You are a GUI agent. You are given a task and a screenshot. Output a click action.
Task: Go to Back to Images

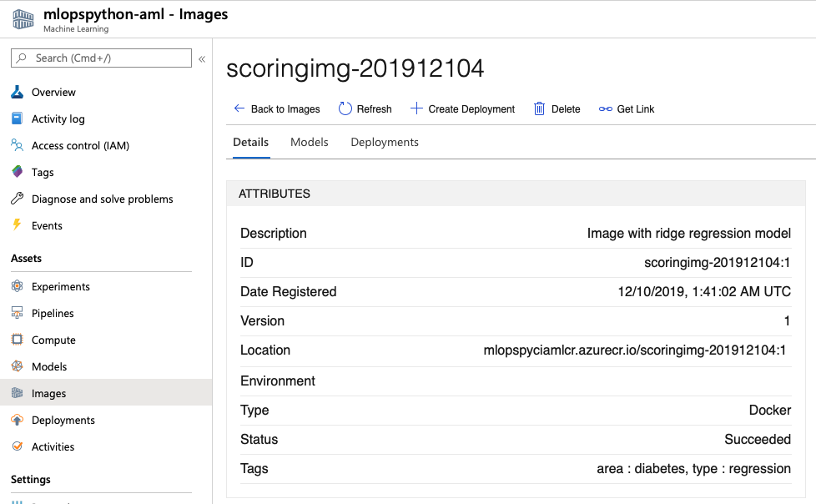pos(285,108)
